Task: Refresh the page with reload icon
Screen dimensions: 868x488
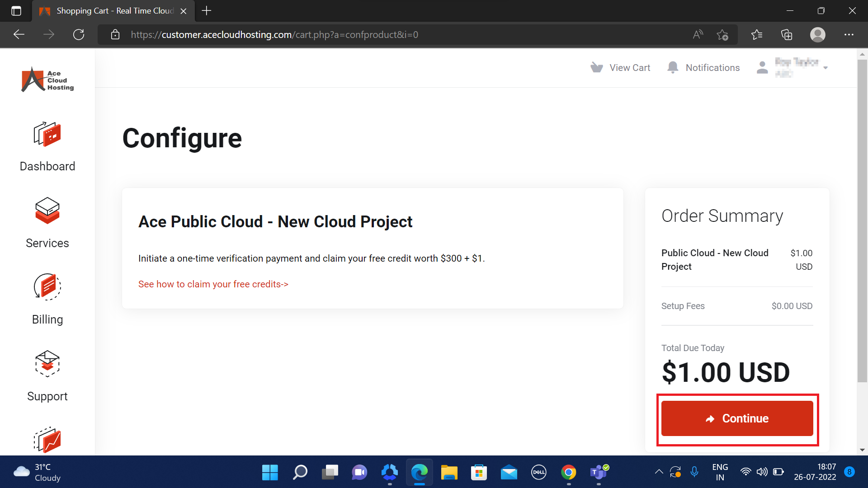Action: point(79,34)
